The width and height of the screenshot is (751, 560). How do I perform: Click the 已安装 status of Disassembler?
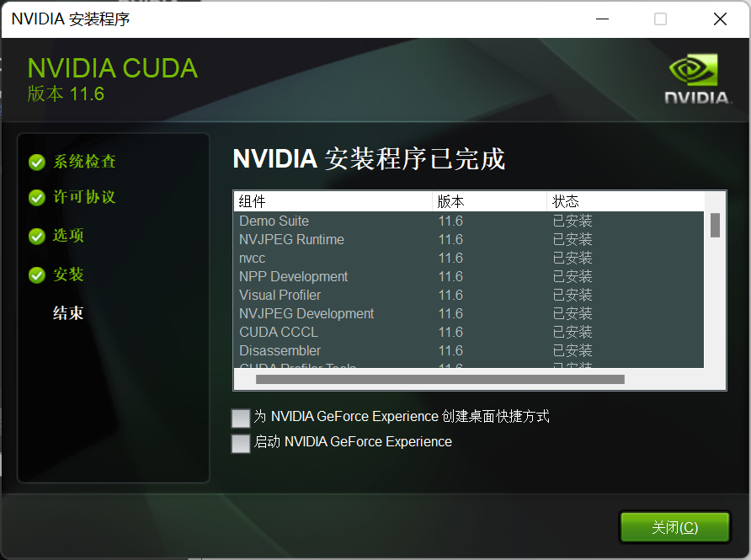click(x=573, y=350)
